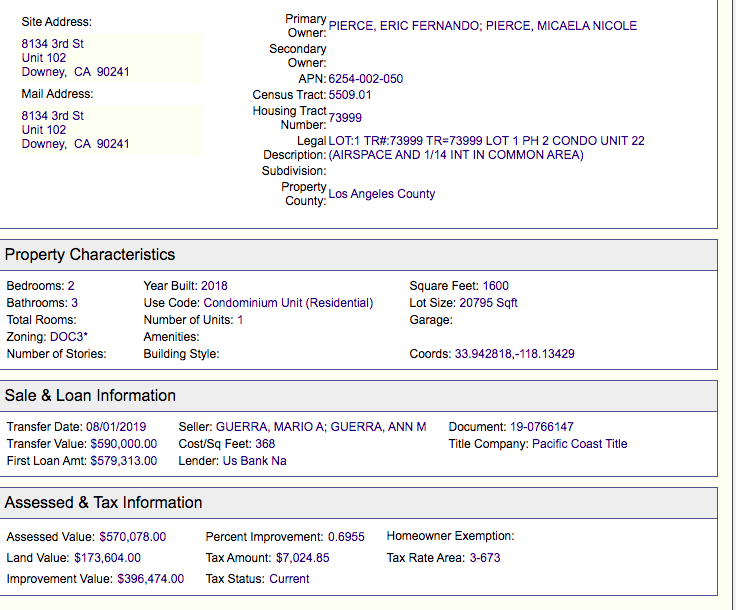Image resolution: width=736 pixels, height=610 pixels.
Task: Click the Current tax status value
Action: (x=289, y=579)
